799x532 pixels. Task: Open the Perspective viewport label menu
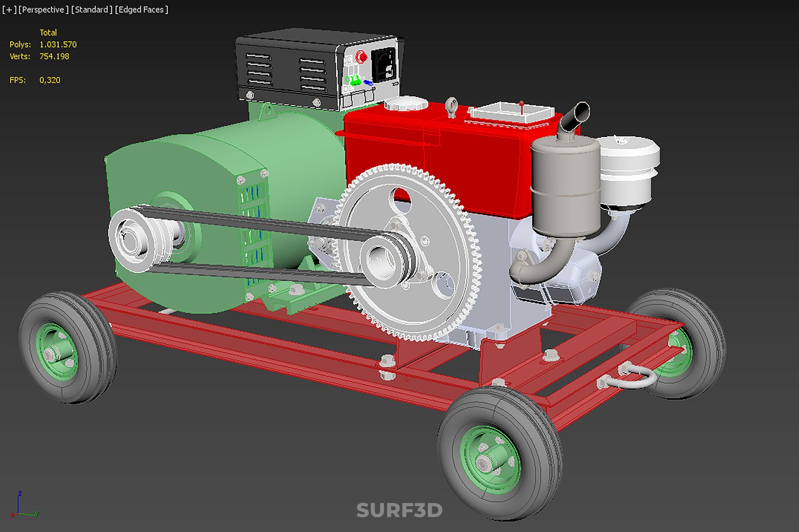(43, 10)
